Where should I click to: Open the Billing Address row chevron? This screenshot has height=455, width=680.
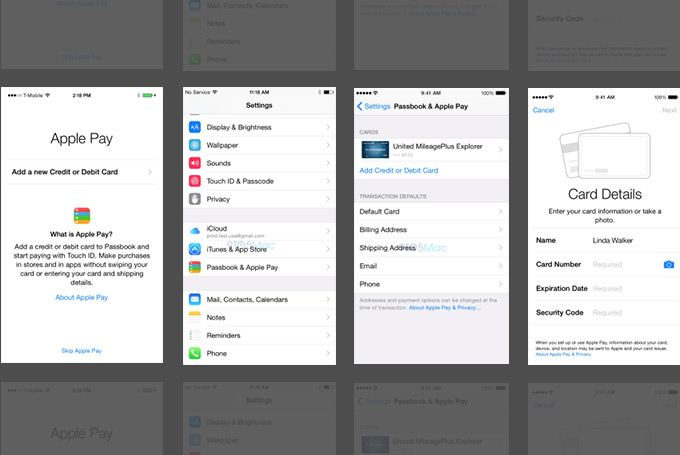[x=500, y=229]
